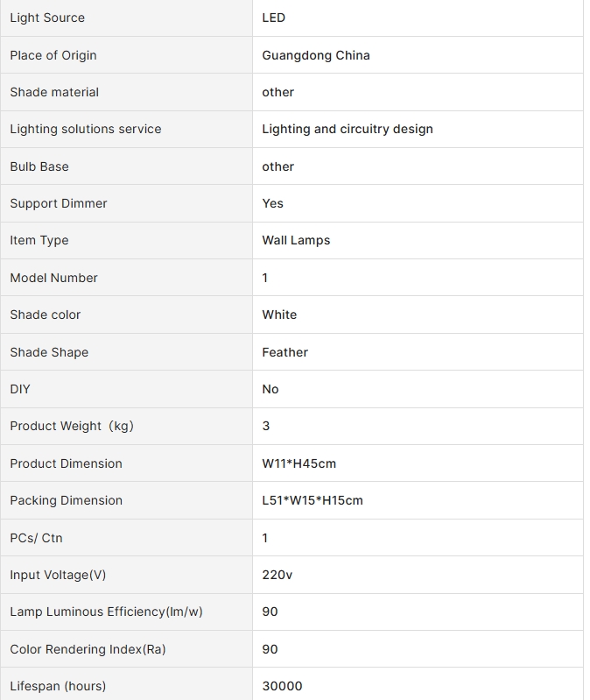The image size is (590, 700).
Task: Select the Light Source label cell
Action: tap(127, 18)
